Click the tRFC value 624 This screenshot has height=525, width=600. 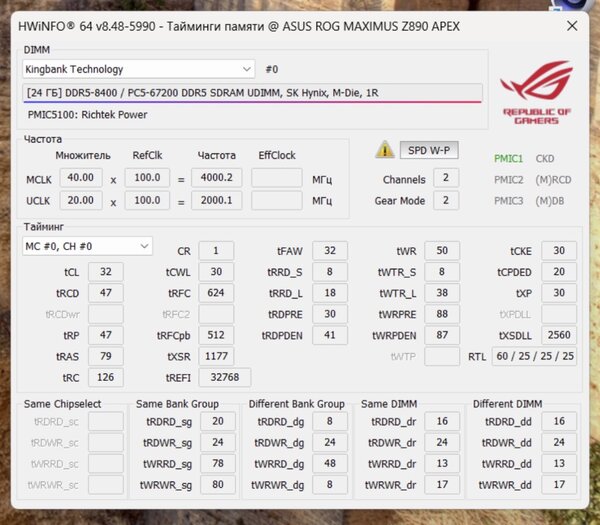coord(216,293)
